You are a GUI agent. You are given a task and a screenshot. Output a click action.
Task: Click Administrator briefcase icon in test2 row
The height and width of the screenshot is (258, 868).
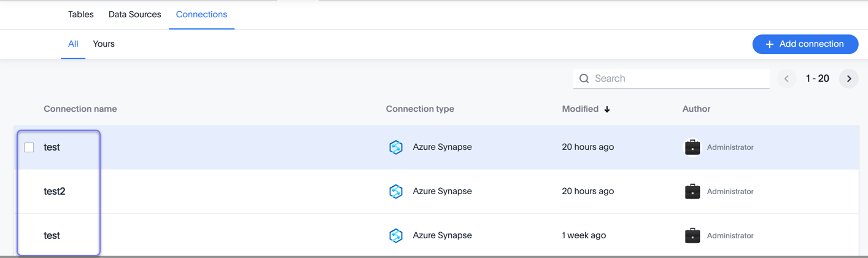(692, 192)
